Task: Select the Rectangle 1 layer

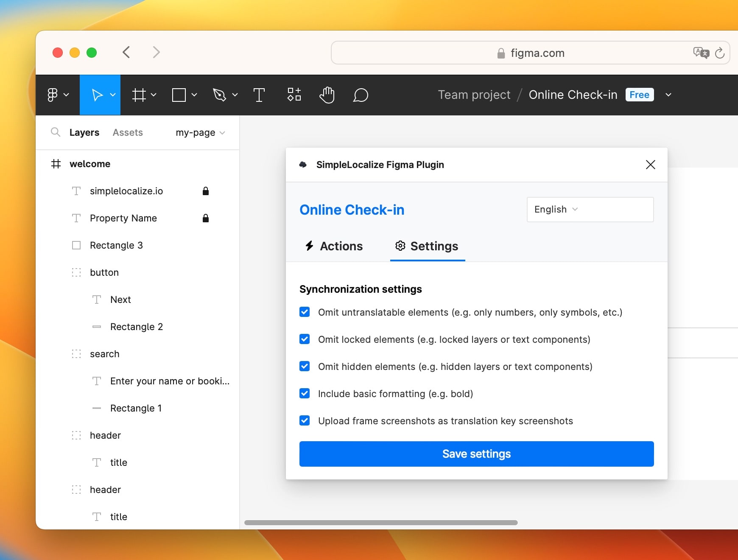Action: click(137, 408)
